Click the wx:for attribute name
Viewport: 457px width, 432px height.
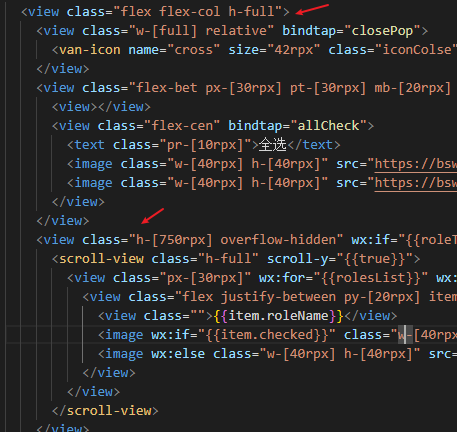coord(282,278)
